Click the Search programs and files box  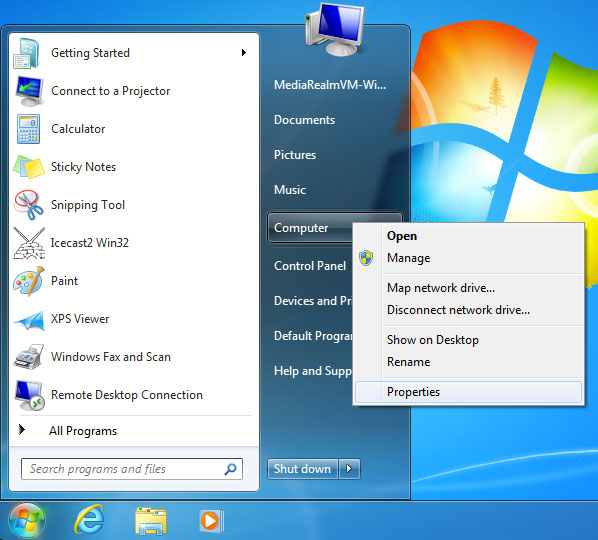coord(132,469)
